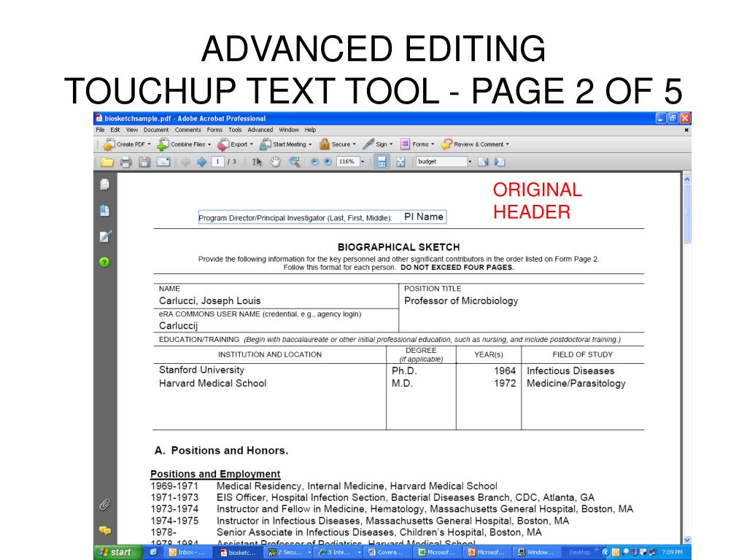Expand the Review & Comment dropdown arrow
Screen dimensions: 747x560
[508, 144]
